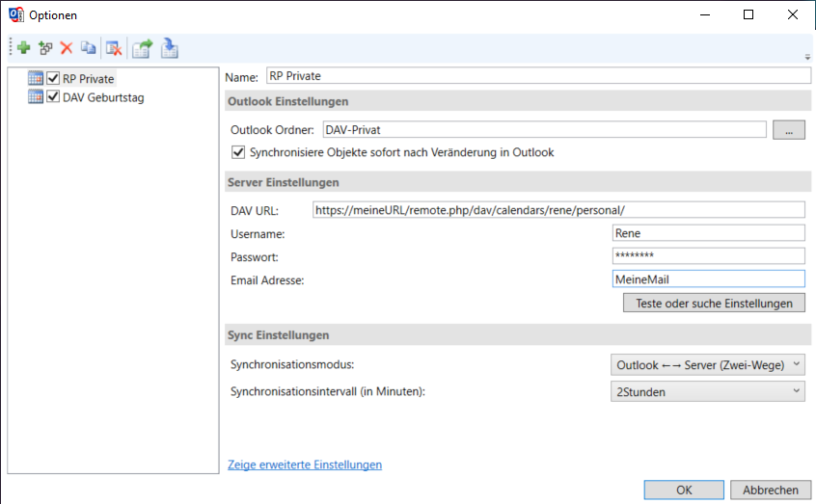Open the Synchronisationsintervall dropdown
Screen dimensions: 816x504
click(x=708, y=392)
